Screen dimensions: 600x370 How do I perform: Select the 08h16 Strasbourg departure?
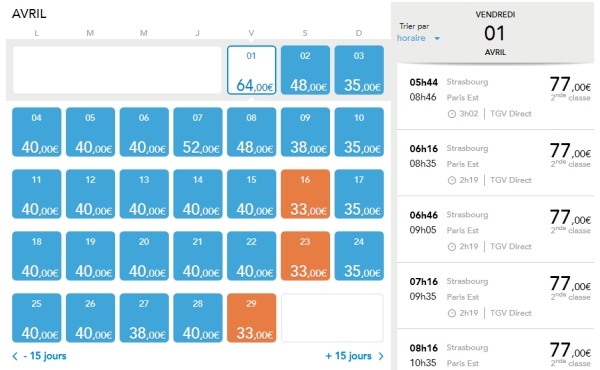point(496,350)
